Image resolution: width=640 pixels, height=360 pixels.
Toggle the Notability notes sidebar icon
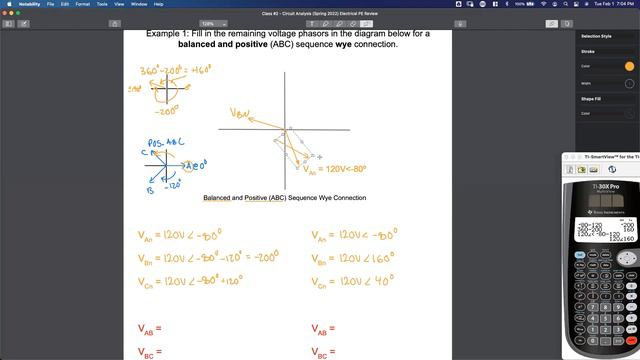(8, 24)
